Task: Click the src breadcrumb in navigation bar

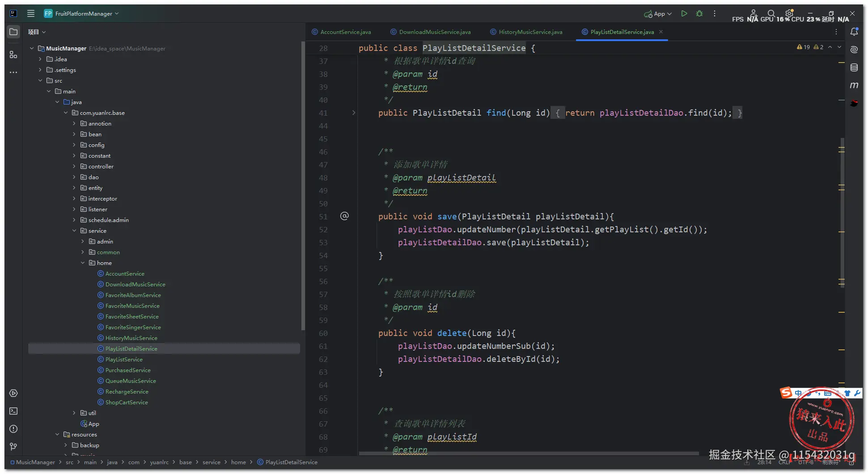Action: click(x=69, y=462)
